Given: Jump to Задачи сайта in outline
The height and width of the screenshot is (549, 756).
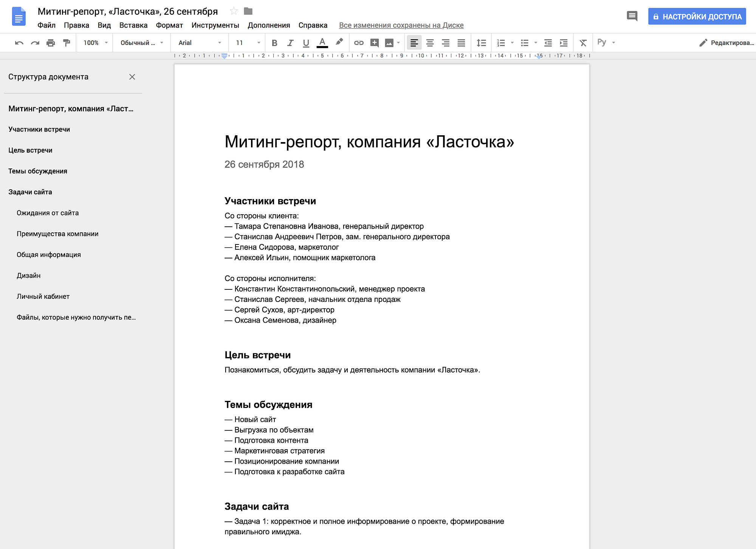Looking at the screenshot, I should click(30, 192).
